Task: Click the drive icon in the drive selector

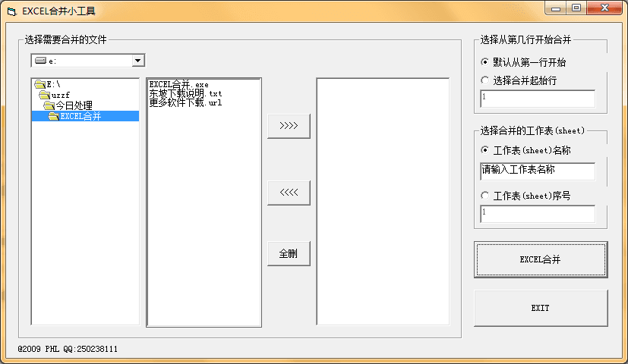Action: coord(40,61)
